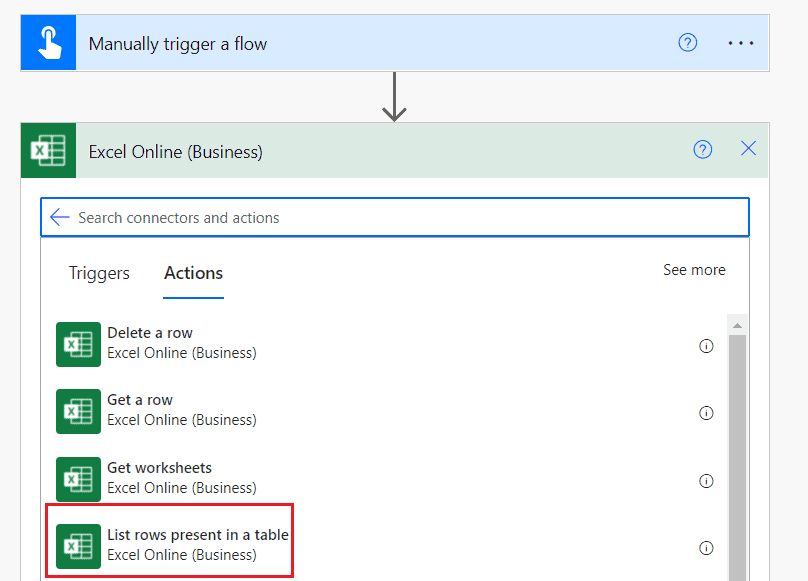
Task: Click the back arrow in search bar
Action: pos(59,217)
